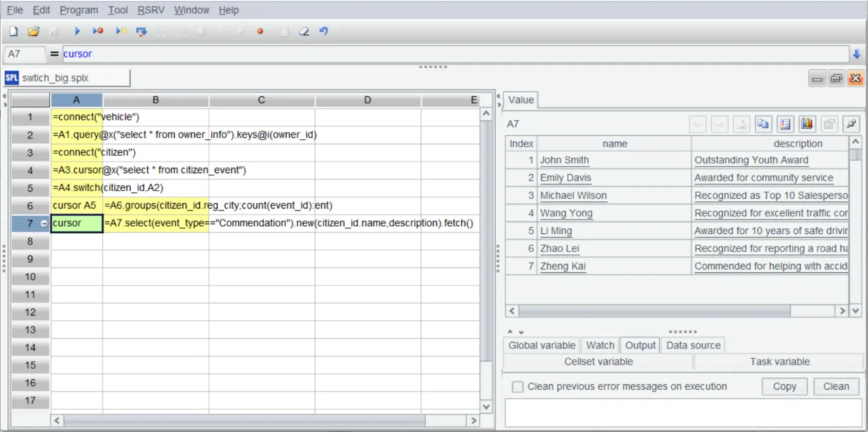Open a file using folder icon
The height and width of the screenshot is (432, 868).
click(x=33, y=31)
